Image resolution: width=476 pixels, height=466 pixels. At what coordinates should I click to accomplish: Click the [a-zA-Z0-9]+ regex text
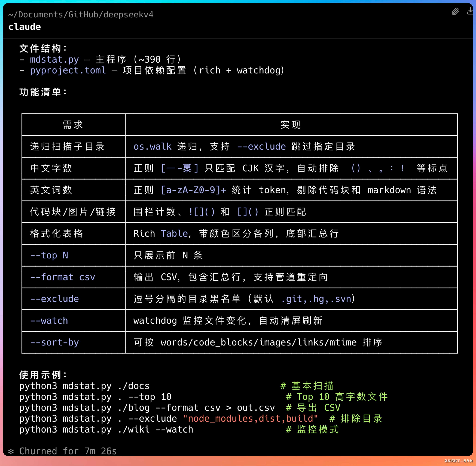click(x=193, y=190)
